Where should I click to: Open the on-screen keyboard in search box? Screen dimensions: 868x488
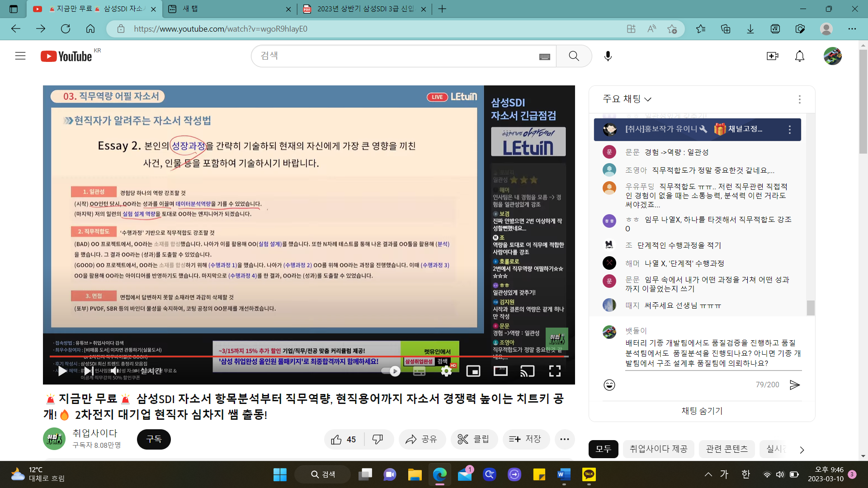point(544,56)
